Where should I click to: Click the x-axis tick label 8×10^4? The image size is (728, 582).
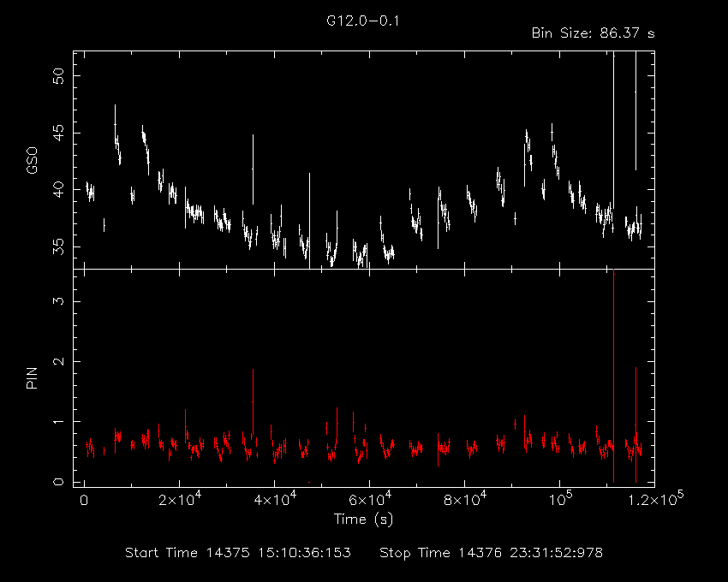pos(465,499)
